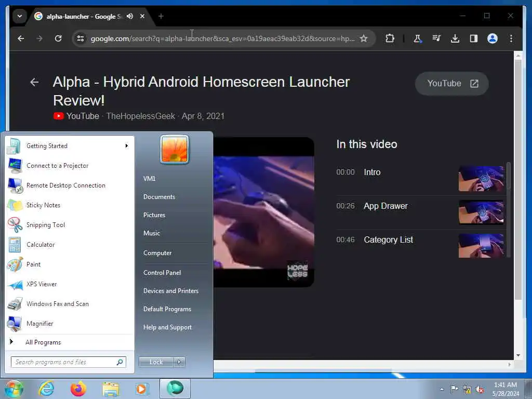Open the tab search dropdown arrow
Screen dimensions: 532x399
20,16
